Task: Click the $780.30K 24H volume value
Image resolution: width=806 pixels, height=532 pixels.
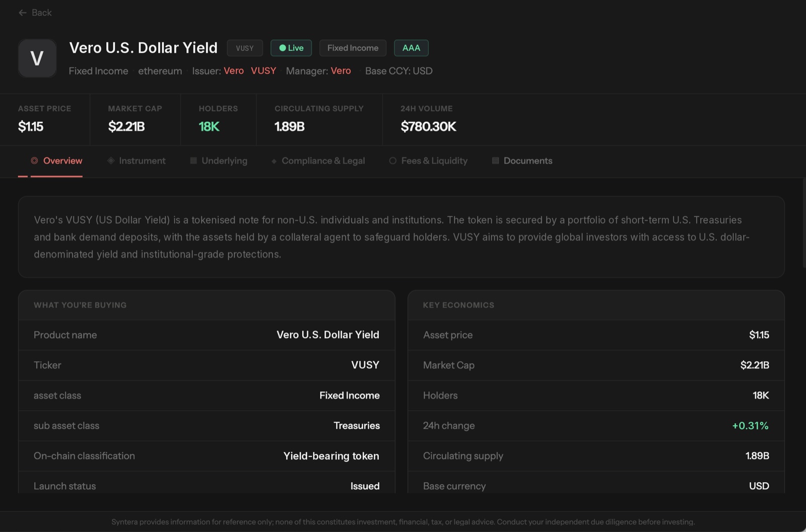Action: 429,126
